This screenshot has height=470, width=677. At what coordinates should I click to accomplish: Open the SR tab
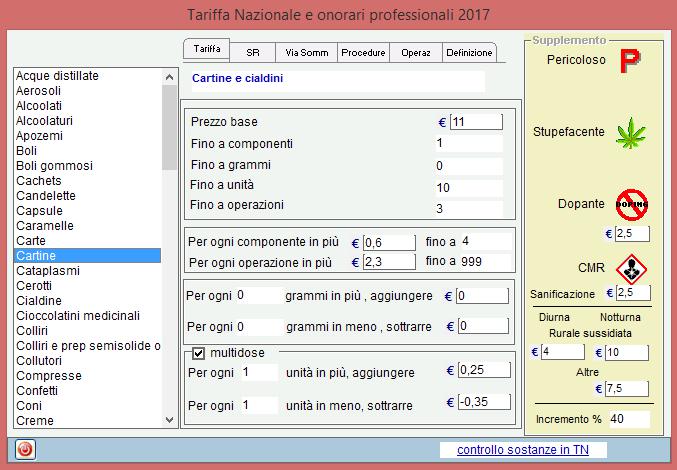253,53
